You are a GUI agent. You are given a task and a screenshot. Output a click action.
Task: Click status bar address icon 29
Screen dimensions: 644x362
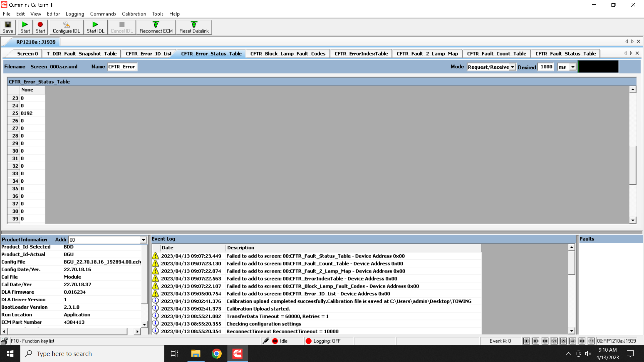click(563, 341)
